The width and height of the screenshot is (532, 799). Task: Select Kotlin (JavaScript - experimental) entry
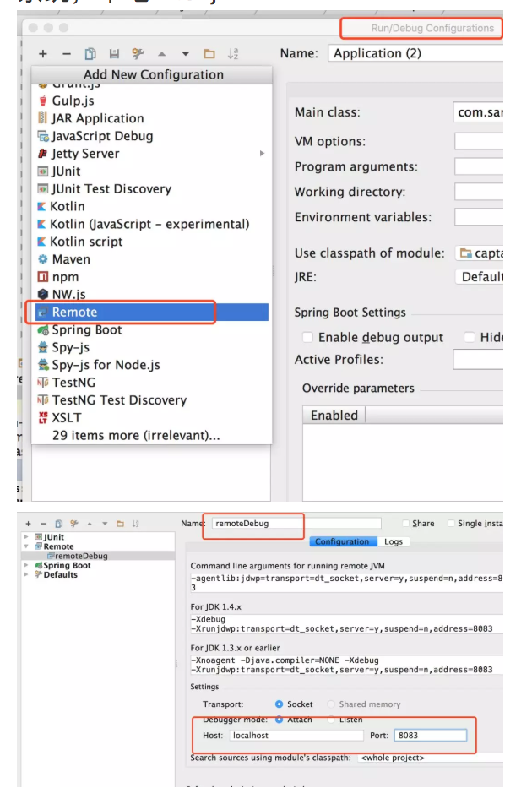click(152, 224)
